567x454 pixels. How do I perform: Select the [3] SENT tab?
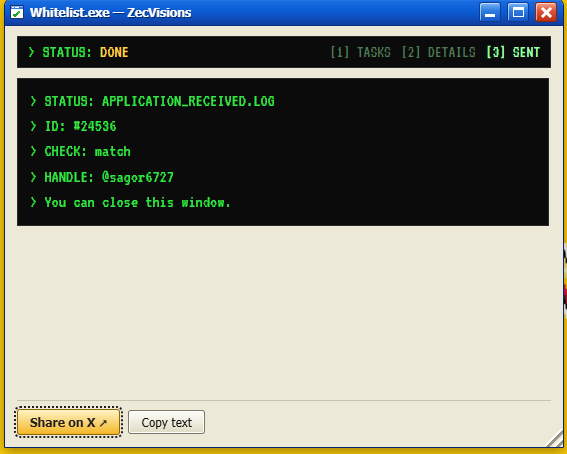[x=513, y=52]
